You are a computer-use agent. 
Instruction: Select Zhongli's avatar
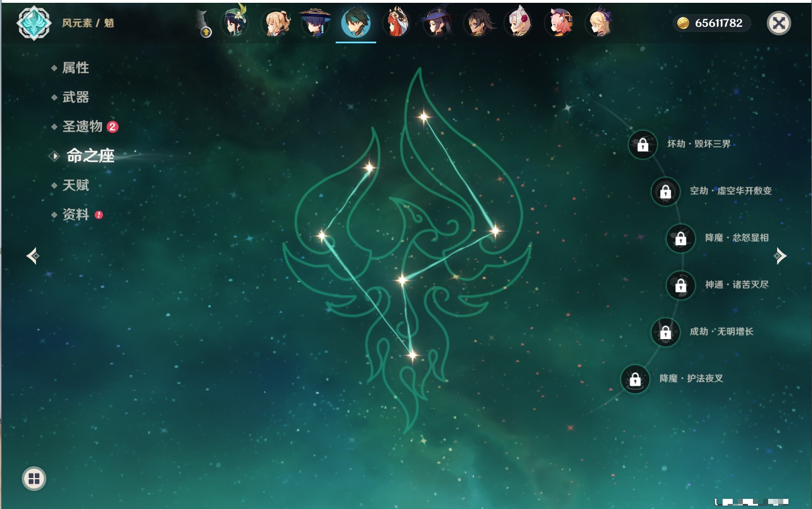478,23
